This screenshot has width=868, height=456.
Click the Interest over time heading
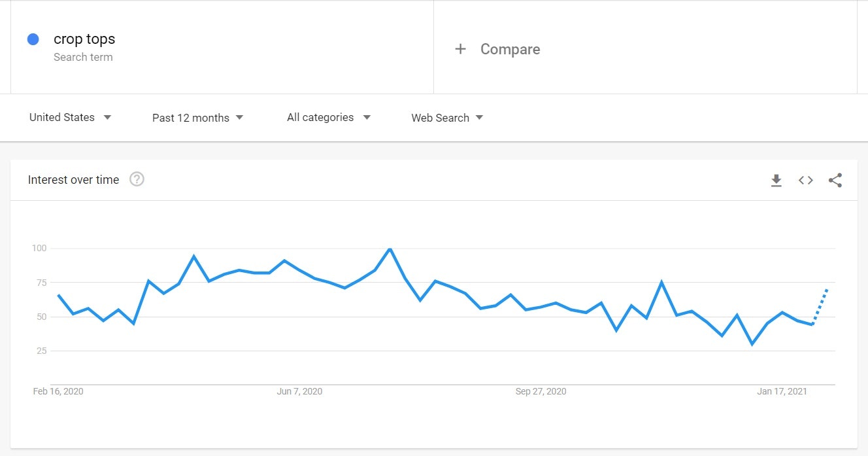pos(74,180)
